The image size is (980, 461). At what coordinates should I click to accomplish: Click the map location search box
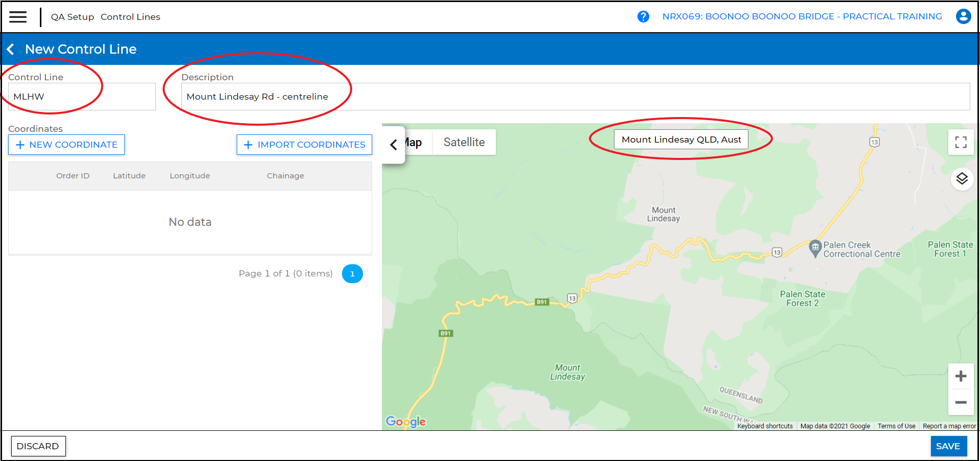click(681, 140)
